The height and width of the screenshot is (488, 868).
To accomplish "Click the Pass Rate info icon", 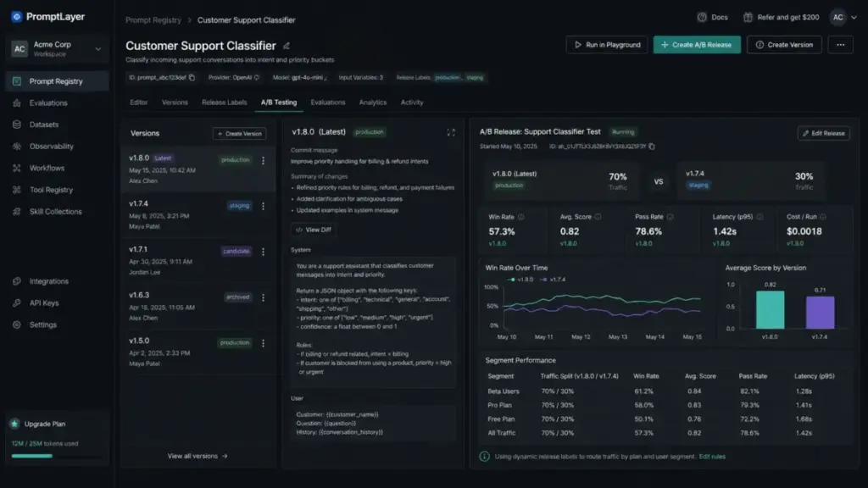I will (670, 217).
